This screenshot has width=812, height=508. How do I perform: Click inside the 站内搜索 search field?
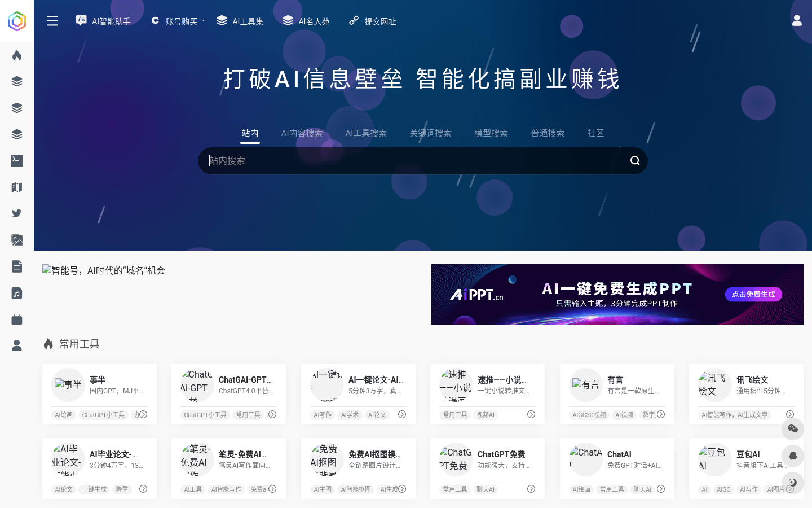[395, 161]
